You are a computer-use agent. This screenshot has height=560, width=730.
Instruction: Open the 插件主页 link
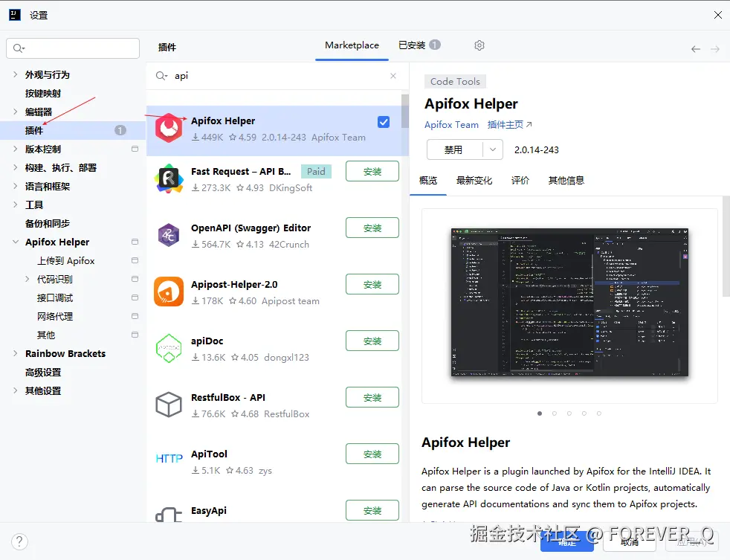510,125
